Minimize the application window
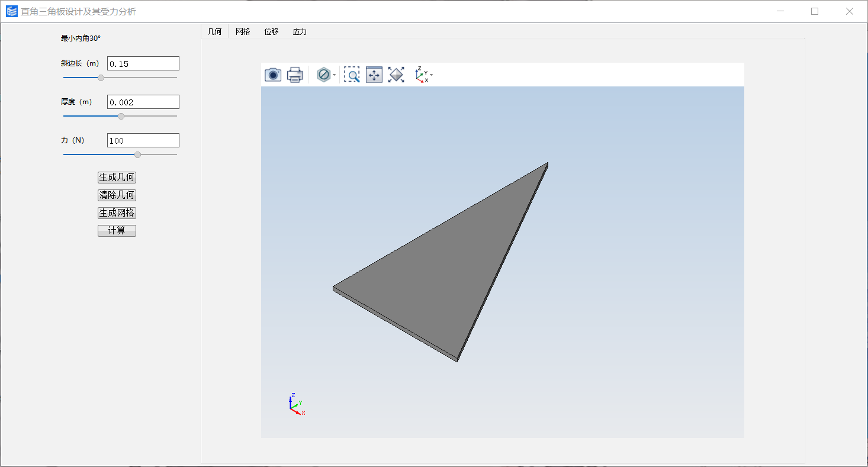Viewport: 868px width, 467px height. (x=780, y=11)
